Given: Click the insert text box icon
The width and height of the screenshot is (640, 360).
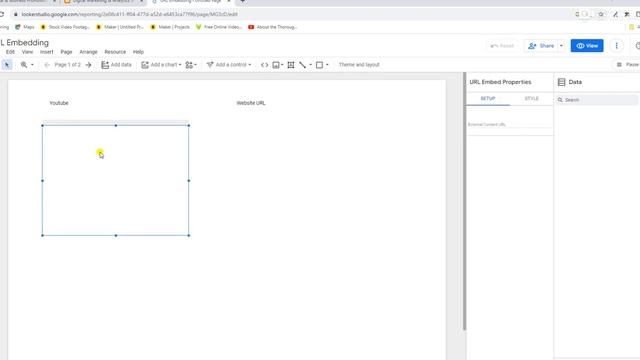Looking at the screenshot, I should click(291, 65).
